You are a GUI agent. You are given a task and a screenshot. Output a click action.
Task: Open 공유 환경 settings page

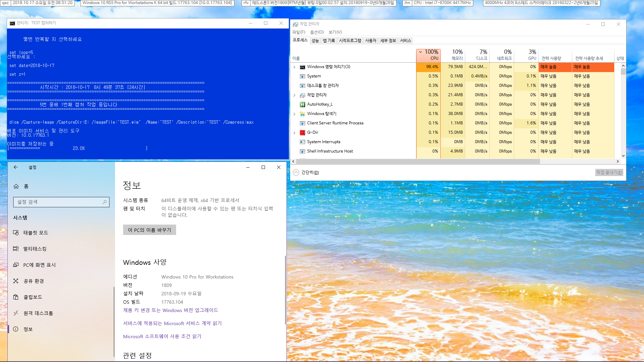[60, 281]
